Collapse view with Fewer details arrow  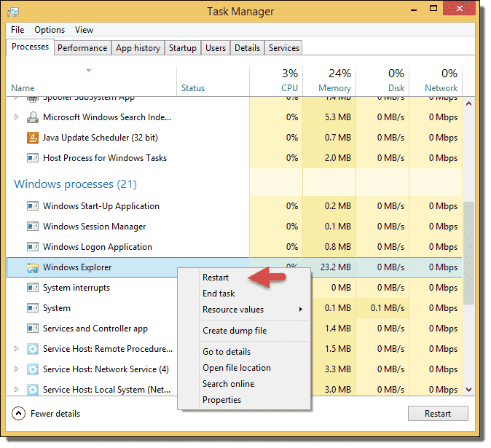(18, 414)
